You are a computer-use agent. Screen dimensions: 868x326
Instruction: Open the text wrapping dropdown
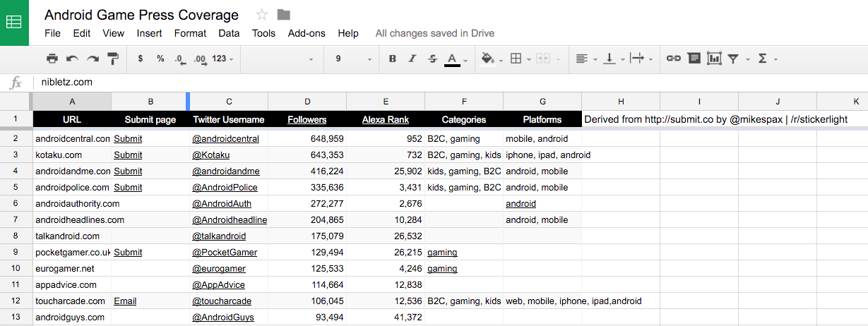pos(641,59)
